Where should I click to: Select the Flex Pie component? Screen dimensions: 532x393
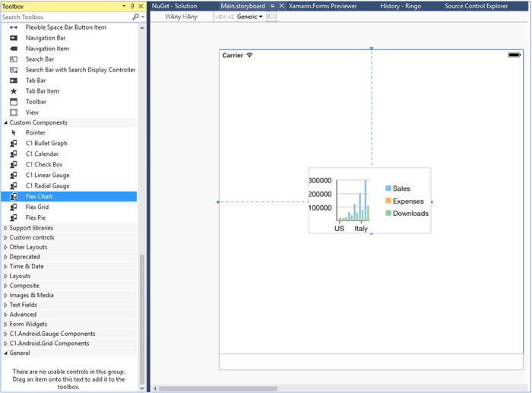pyautogui.click(x=36, y=217)
